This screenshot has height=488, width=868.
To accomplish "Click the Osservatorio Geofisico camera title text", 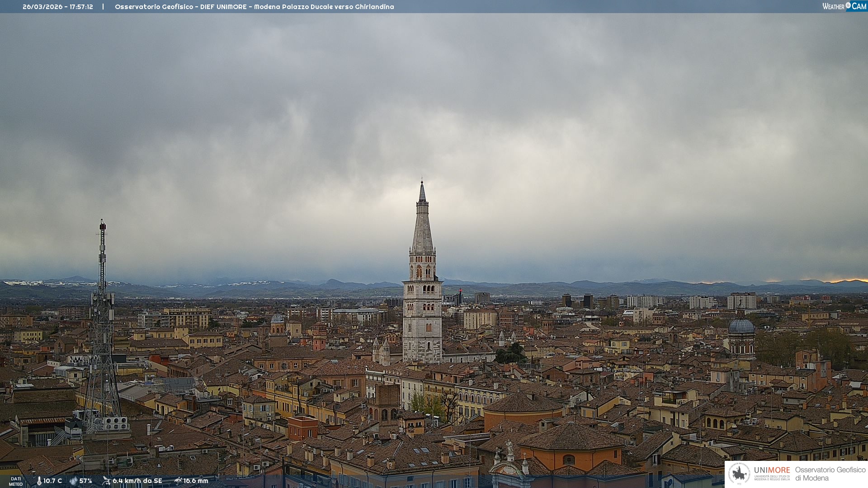I will pyautogui.click(x=254, y=7).
